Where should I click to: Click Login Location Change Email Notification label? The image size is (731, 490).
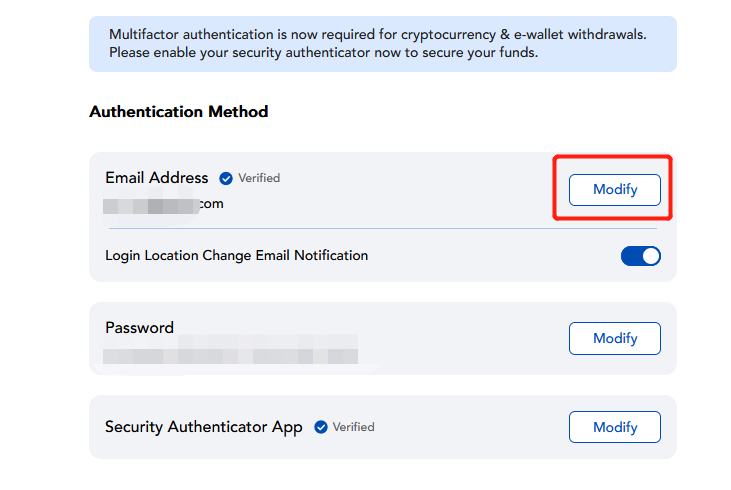pos(236,256)
